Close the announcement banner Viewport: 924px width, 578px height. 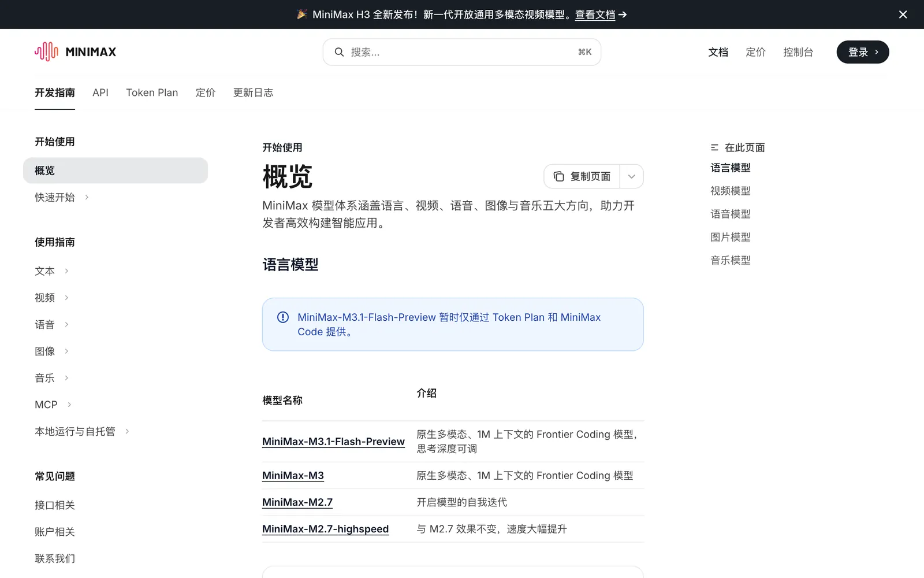click(903, 14)
